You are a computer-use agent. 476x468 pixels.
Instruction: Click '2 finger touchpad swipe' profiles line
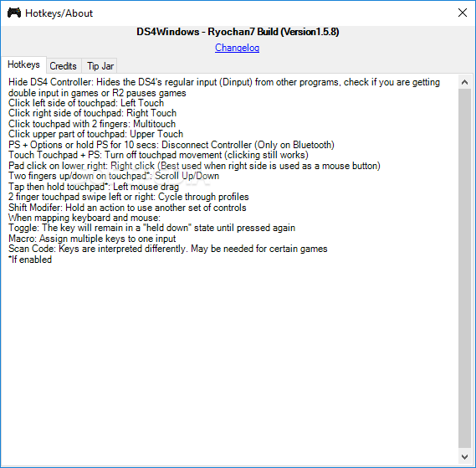tap(128, 198)
